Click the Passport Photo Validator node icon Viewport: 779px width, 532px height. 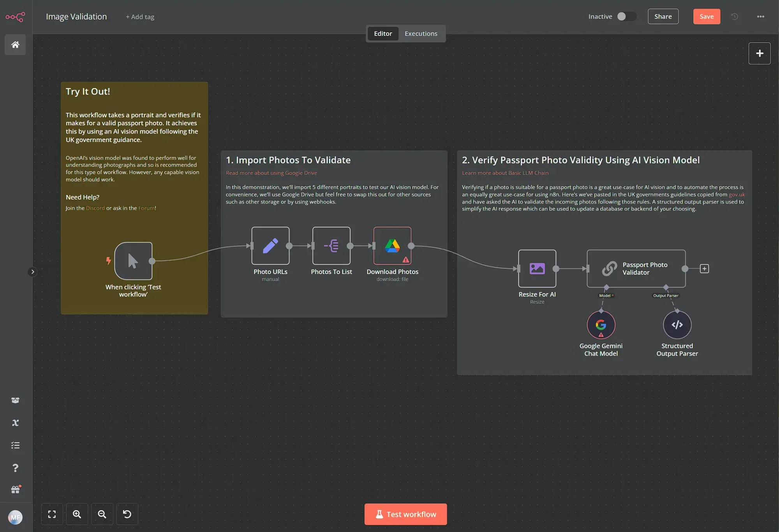pyautogui.click(x=610, y=268)
